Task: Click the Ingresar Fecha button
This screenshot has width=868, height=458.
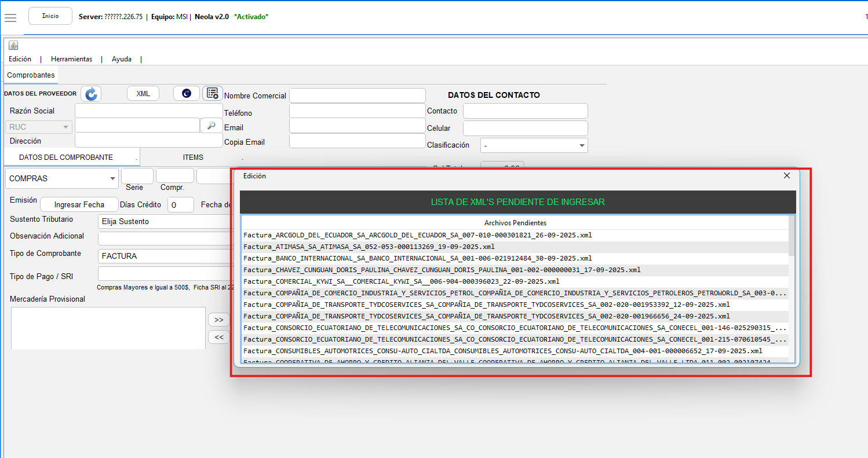Action: pyautogui.click(x=79, y=204)
